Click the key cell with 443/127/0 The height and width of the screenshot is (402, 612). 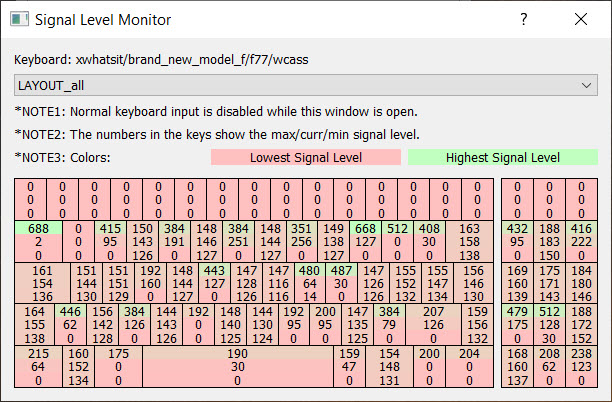[x=214, y=283]
